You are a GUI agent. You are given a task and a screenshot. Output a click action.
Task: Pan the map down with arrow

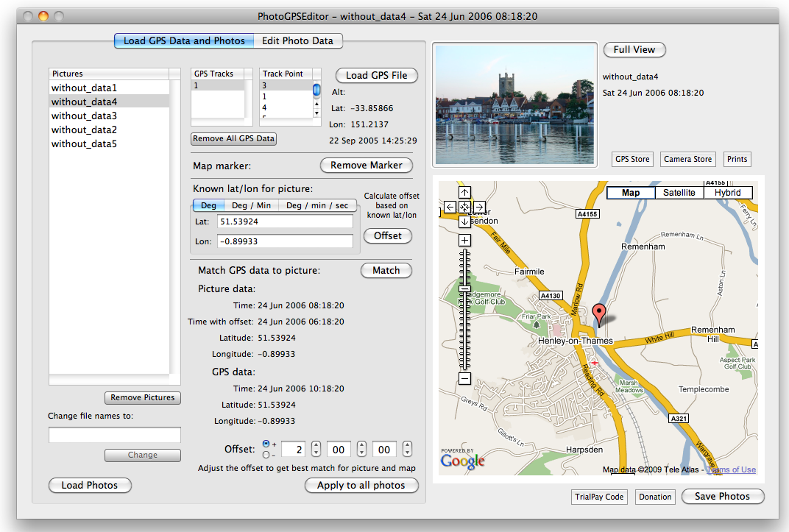464,221
